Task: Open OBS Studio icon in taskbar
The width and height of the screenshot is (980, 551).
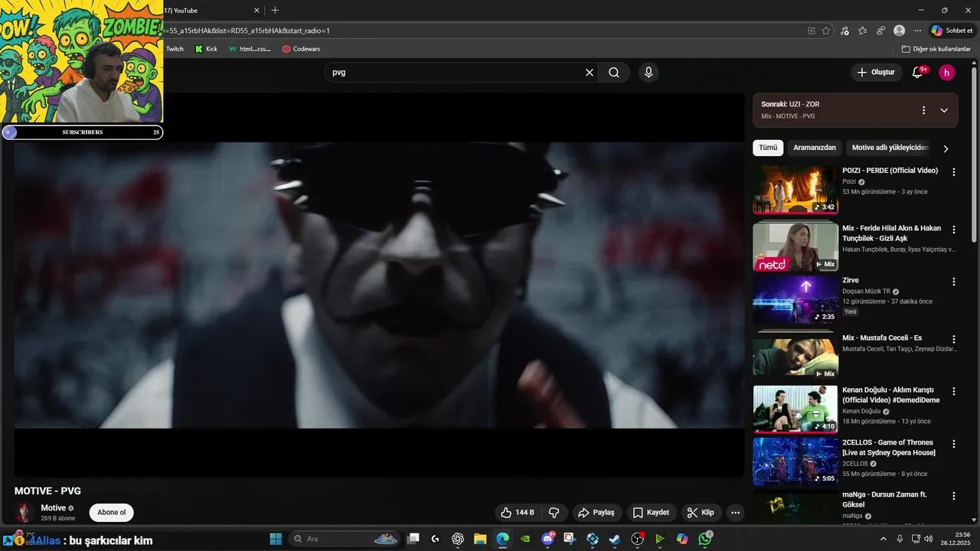Action: (637, 539)
